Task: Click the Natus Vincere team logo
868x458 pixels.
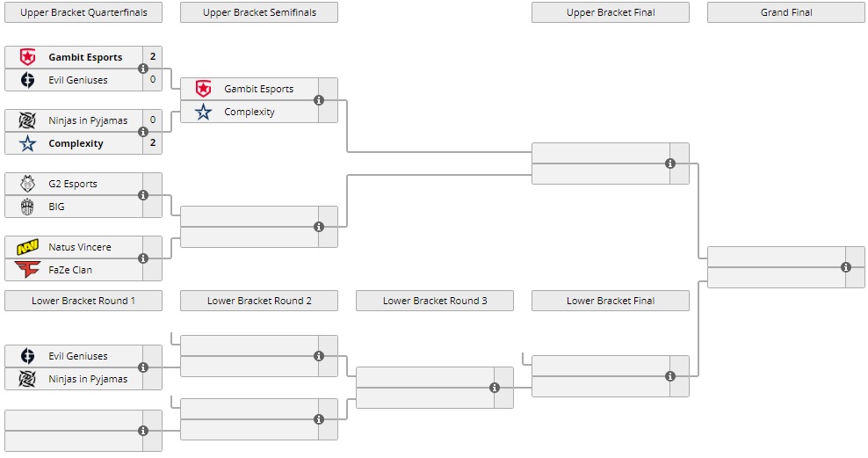Action: [x=27, y=247]
